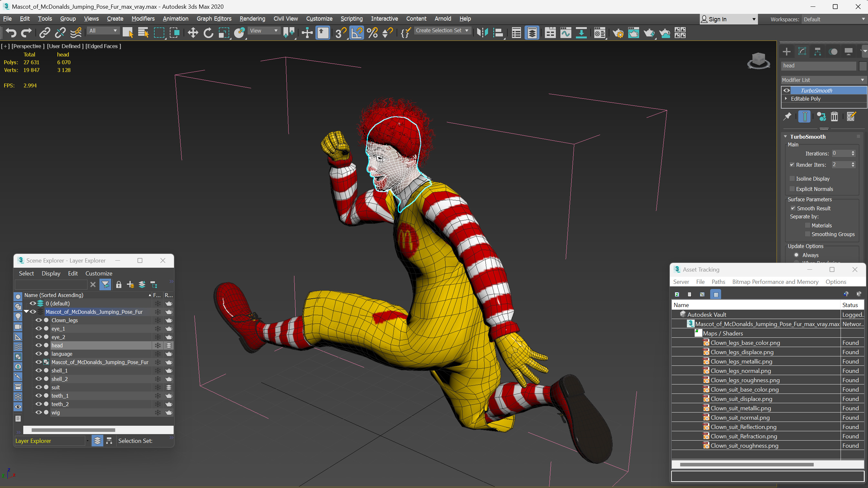The height and width of the screenshot is (488, 868).
Task: Select the Always update radio button
Action: (x=796, y=255)
